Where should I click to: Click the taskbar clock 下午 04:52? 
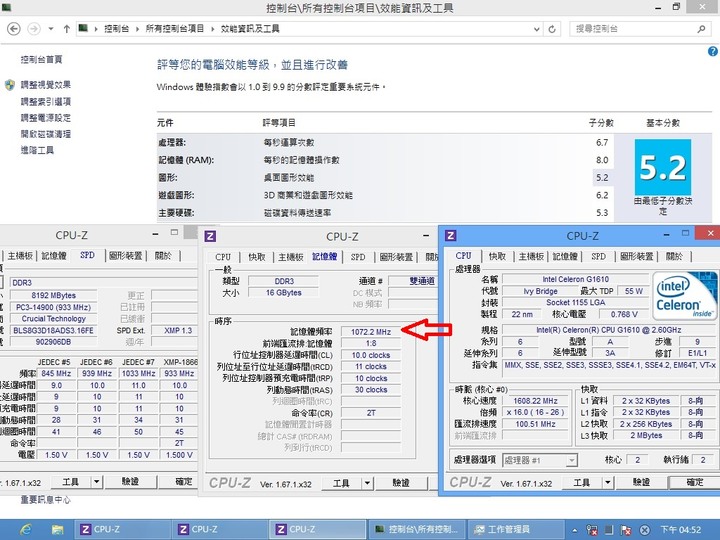click(x=681, y=530)
